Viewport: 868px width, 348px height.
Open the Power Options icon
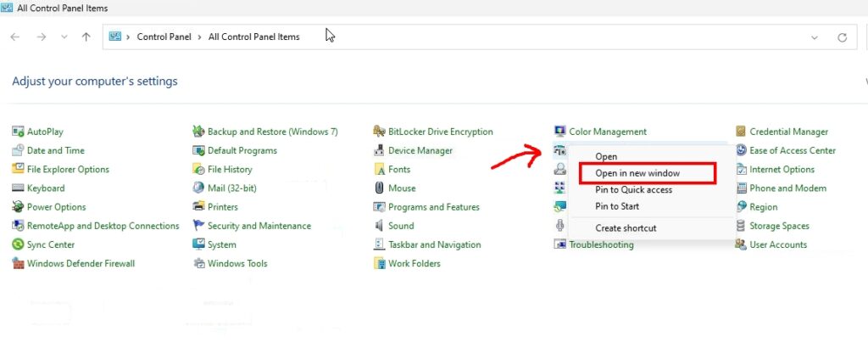[19, 207]
